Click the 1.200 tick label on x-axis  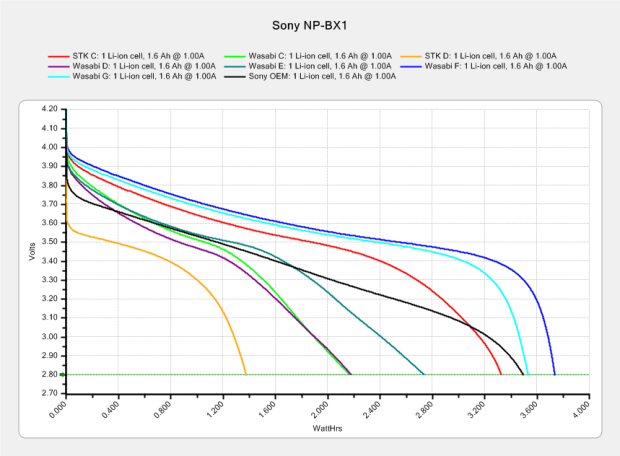tap(215, 409)
